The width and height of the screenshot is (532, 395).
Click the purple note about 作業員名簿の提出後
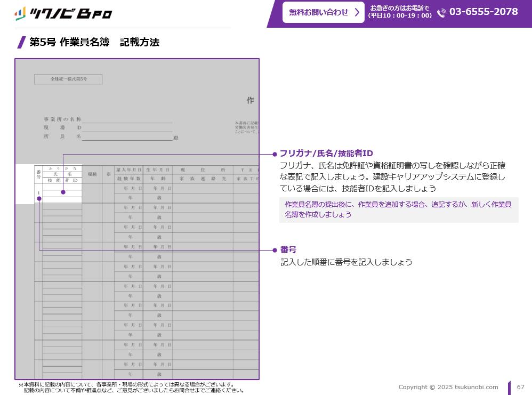[x=399, y=209]
